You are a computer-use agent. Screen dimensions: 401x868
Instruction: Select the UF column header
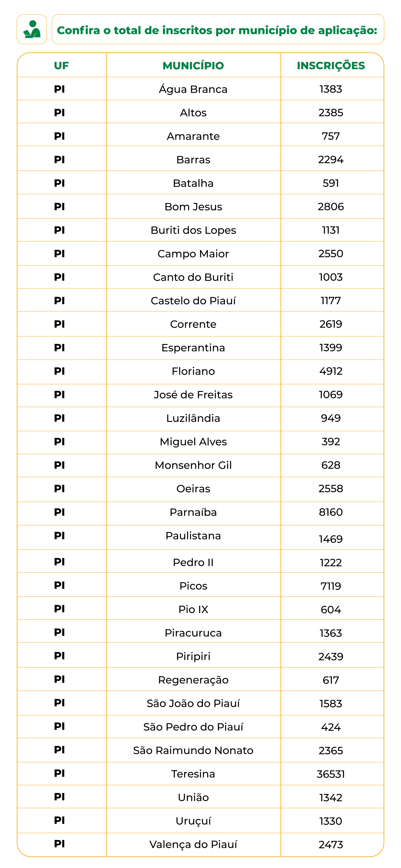point(61,65)
